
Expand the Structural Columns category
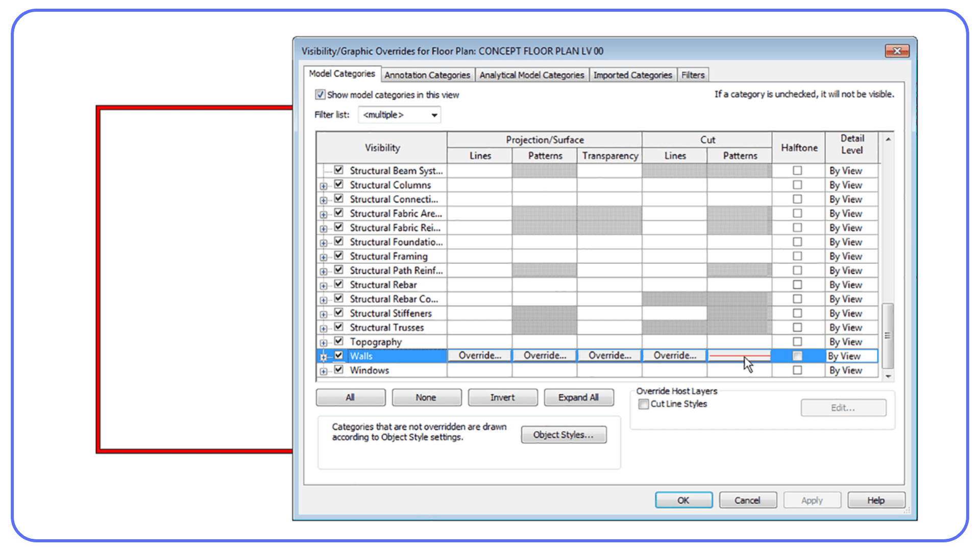click(324, 186)
